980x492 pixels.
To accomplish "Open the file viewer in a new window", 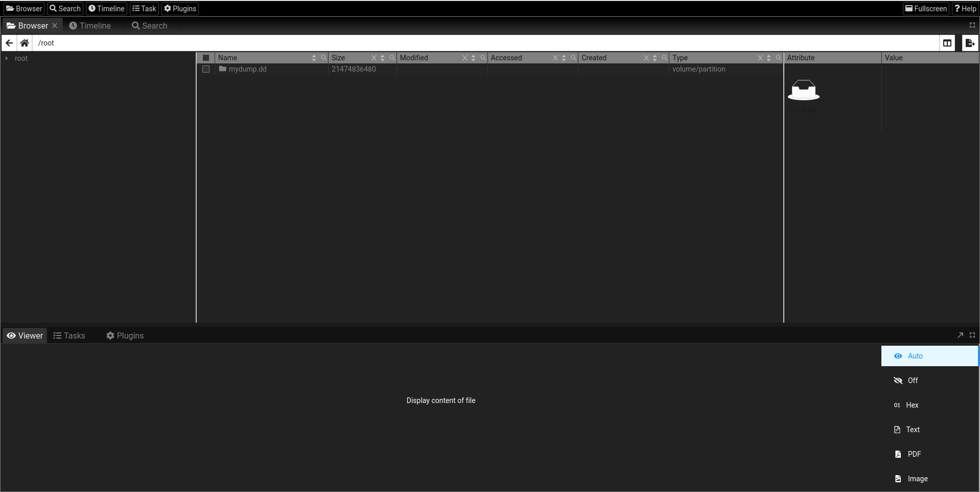I will coord(961,335).
